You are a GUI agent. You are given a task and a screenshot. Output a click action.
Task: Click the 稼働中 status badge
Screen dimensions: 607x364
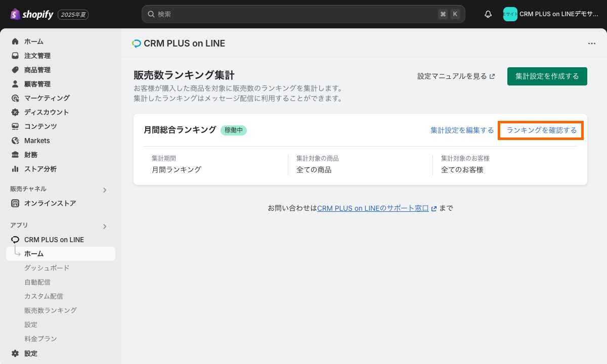[234, 130]
